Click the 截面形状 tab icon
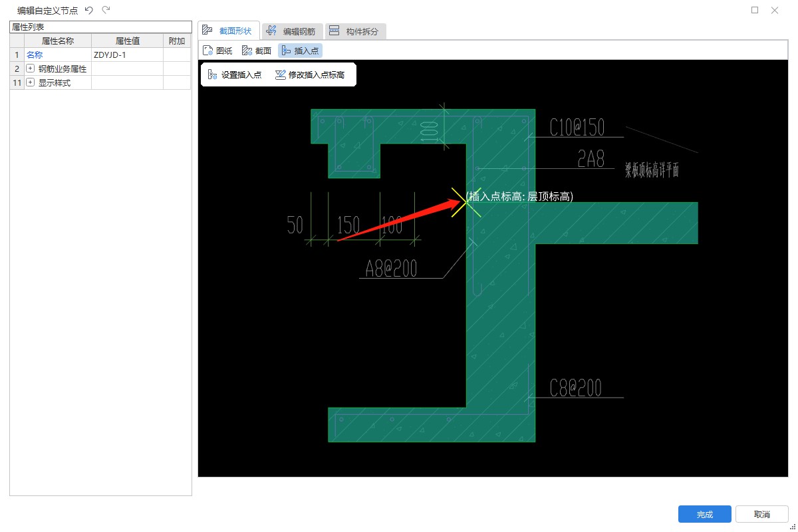The width and height of the screenshot is (798, 532). 207,31
